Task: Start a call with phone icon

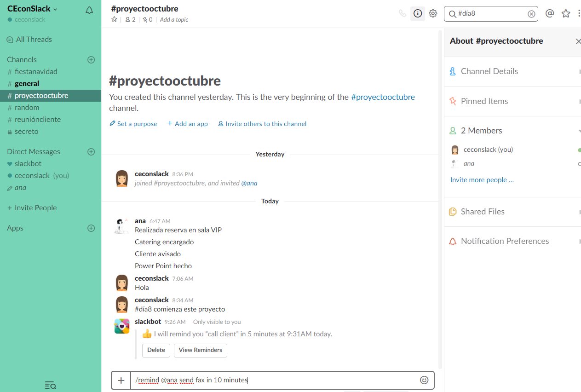Action: (x=403, y=13)
